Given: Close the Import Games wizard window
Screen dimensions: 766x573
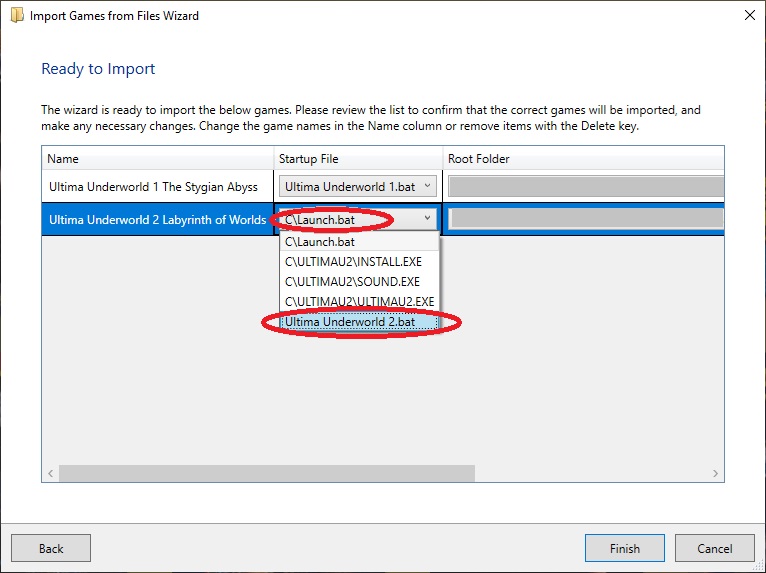Looking at the screenshot, I should pos(749,15).
